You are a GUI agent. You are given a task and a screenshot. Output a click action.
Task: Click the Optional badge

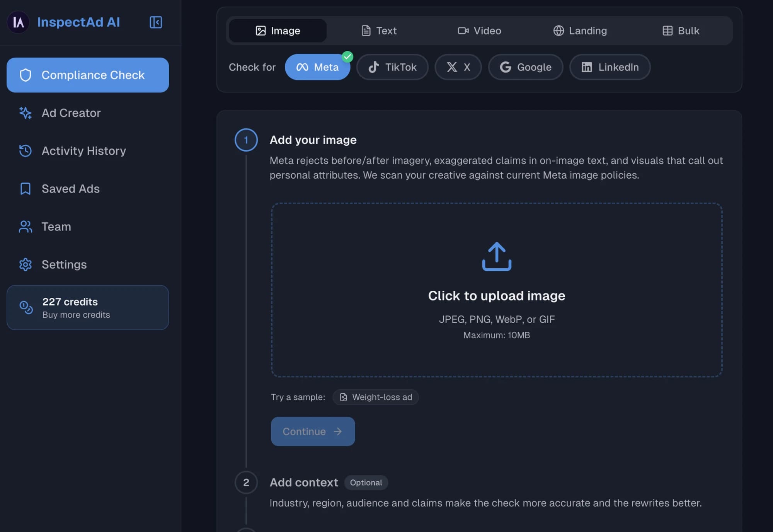click(x=366, y=483)
